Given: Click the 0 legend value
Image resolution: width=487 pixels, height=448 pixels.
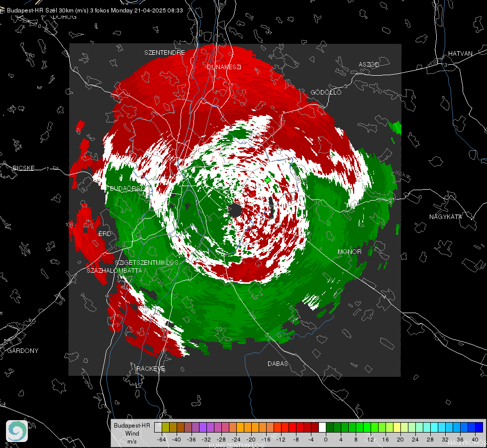Looking at the screenshot, I should pyautogui.click(x=326, y=440).
